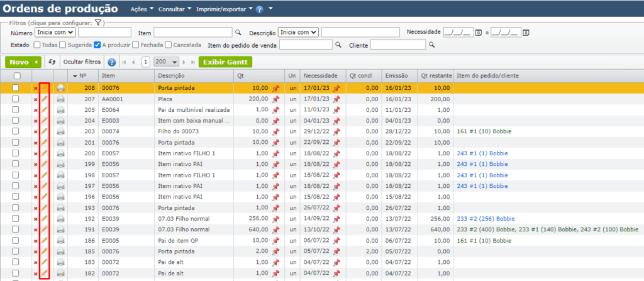644x281 pixels.
Task: Click the Exibir Gantt button
Action: tap(225, 62)
